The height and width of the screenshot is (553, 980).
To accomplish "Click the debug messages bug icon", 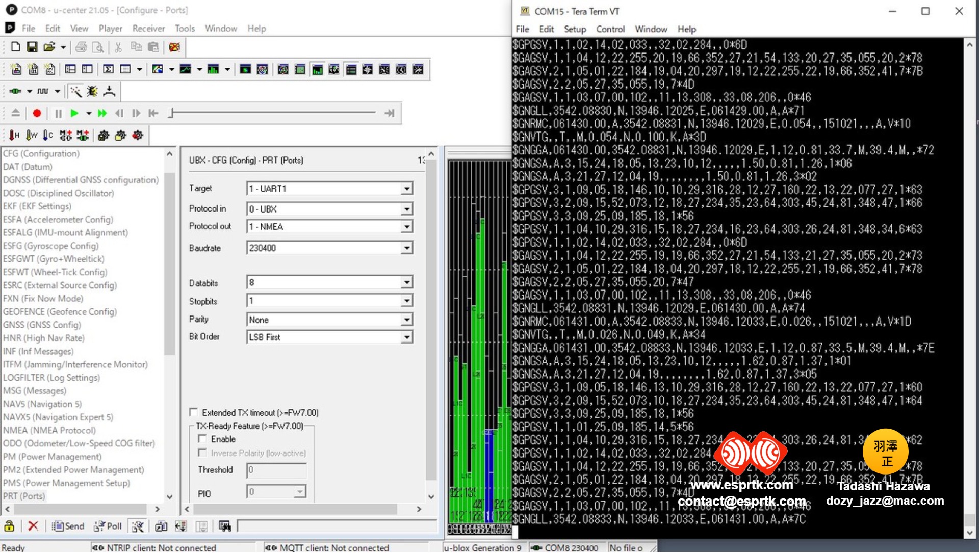I will tap(92, 91).
